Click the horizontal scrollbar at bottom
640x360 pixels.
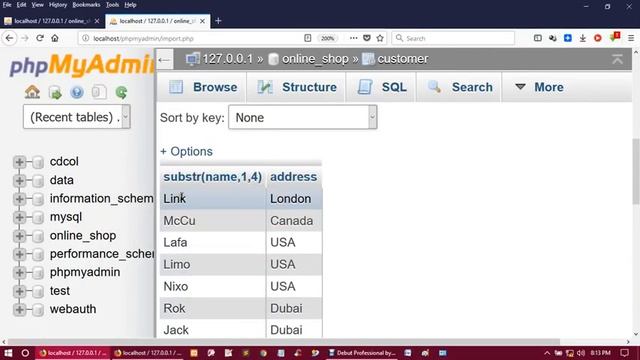(x=284, y=342)
